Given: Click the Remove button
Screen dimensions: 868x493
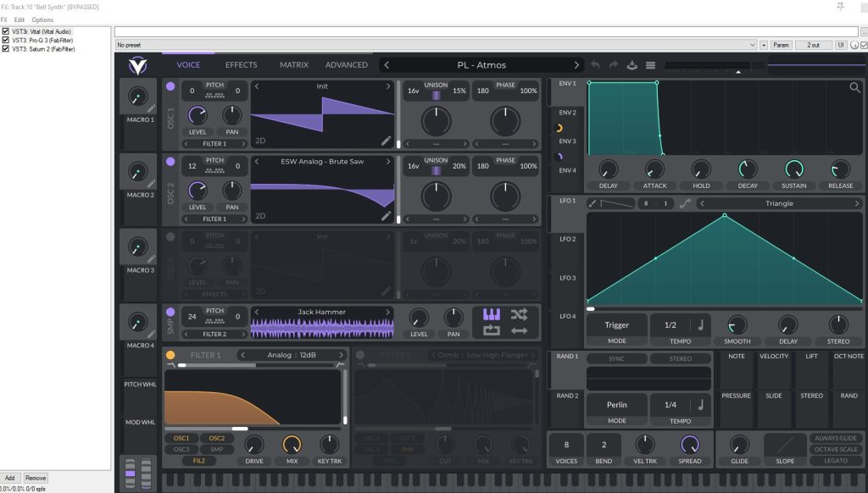Looking at the screenshot, I should (x=36, y=478).
